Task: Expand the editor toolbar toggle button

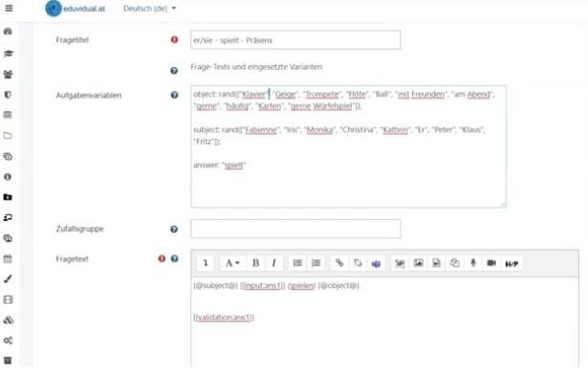Action: (x=206, y=263)
